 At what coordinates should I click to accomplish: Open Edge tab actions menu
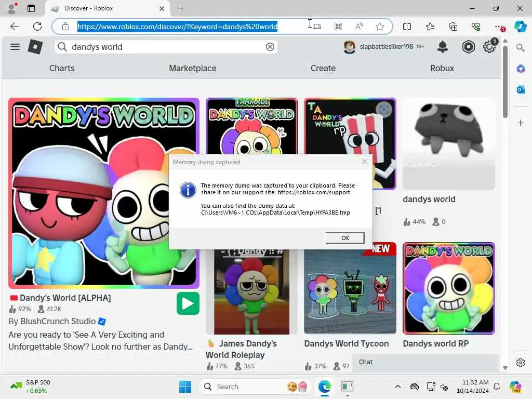pyautogui.click(x=31, y=8)
